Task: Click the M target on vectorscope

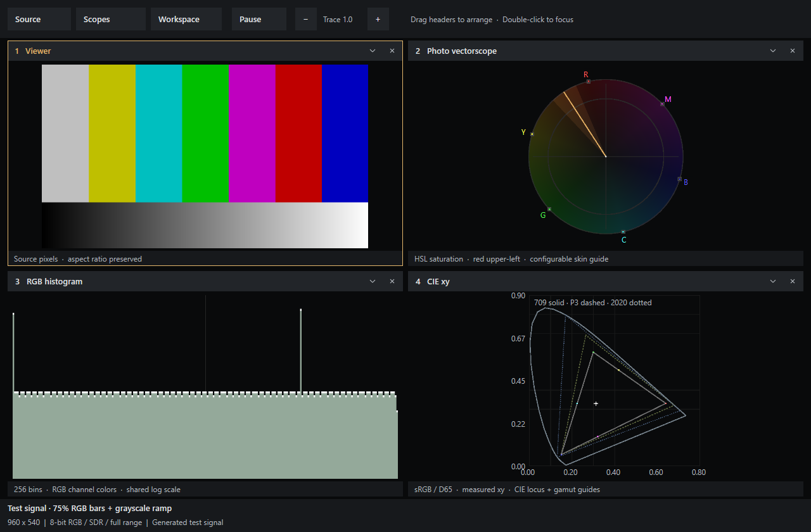Action: pyautogui.click(x=662, y=104)
